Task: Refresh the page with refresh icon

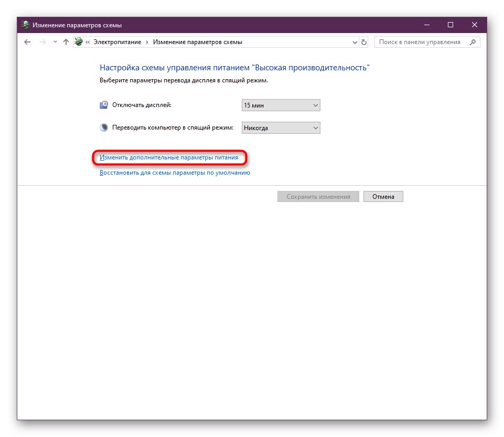Action: pyautogui.click(x=364, y=42)
